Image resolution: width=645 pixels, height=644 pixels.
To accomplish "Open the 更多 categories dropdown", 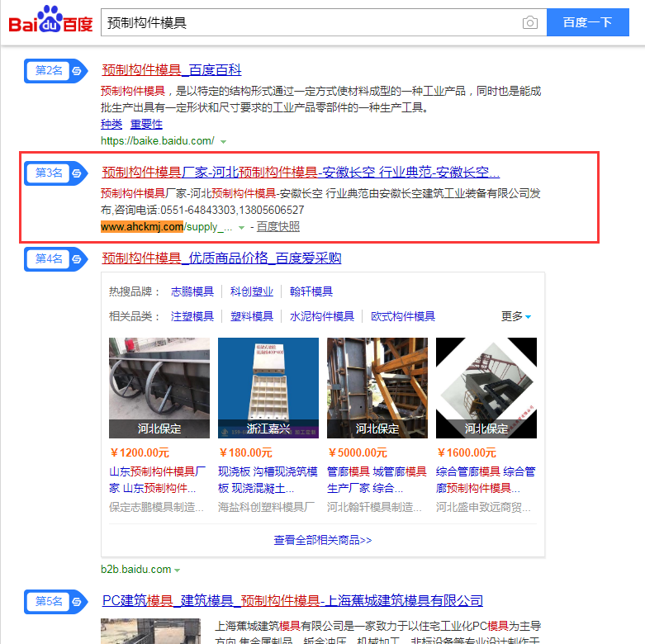I will pos(516,316).
